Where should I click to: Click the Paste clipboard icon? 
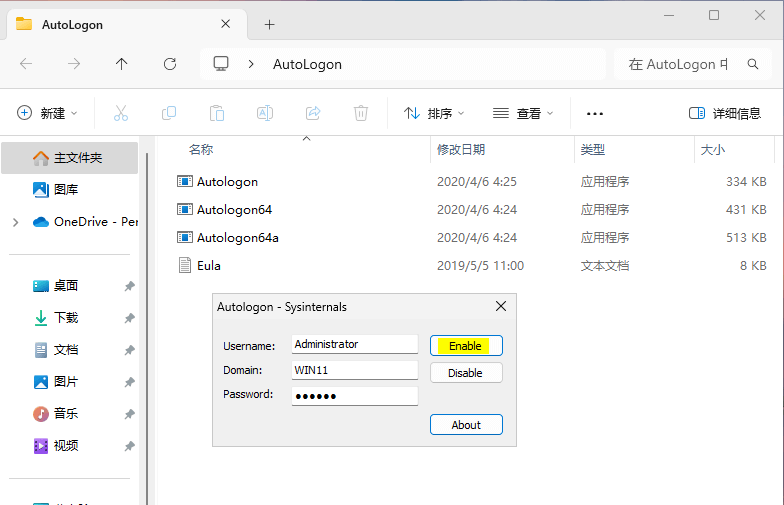[217, 113]
